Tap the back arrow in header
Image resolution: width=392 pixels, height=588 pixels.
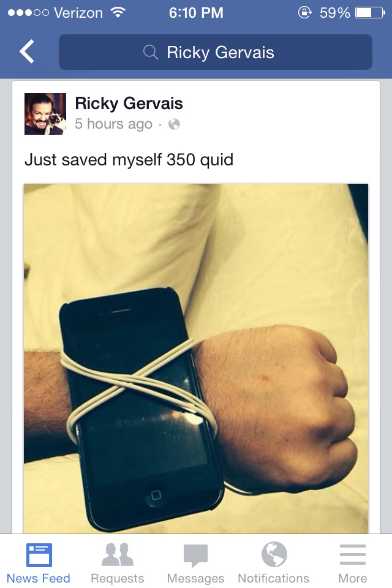(x=27, y=51)
